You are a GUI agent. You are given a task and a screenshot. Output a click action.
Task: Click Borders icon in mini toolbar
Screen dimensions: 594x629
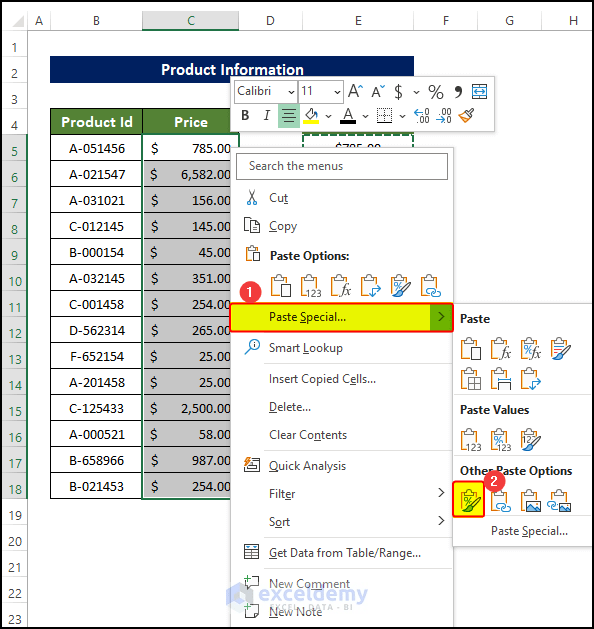click(x=385, y=116)
